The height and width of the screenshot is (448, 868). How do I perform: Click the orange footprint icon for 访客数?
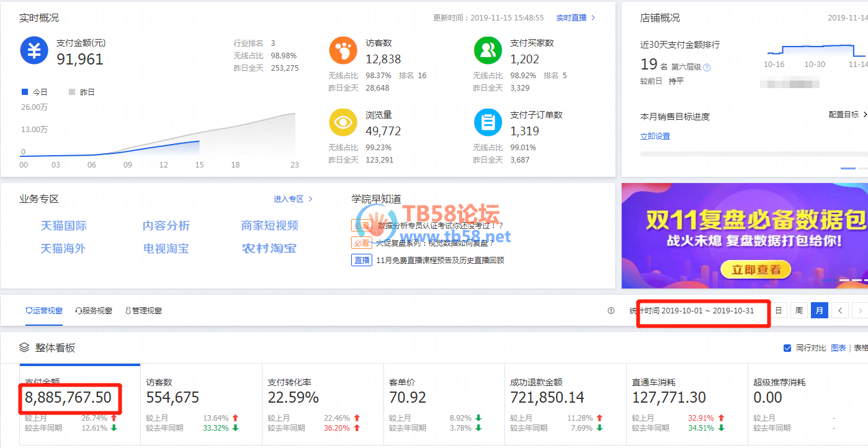343,50
